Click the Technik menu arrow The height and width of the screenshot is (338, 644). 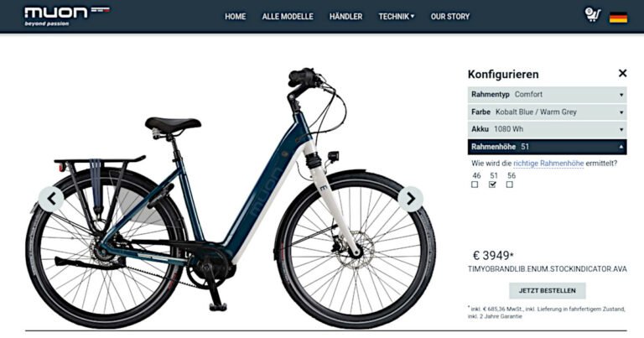point(413,17)
